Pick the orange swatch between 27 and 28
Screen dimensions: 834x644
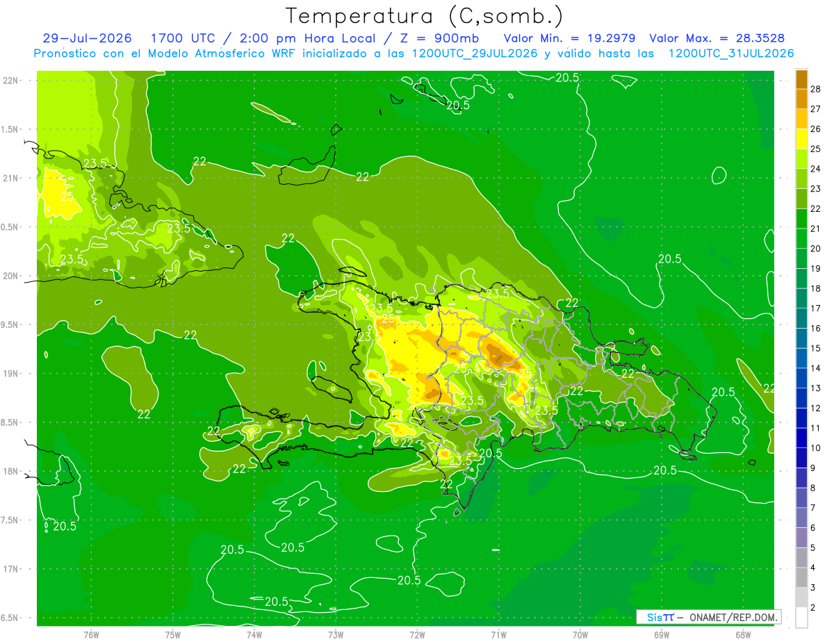point(802,99)
